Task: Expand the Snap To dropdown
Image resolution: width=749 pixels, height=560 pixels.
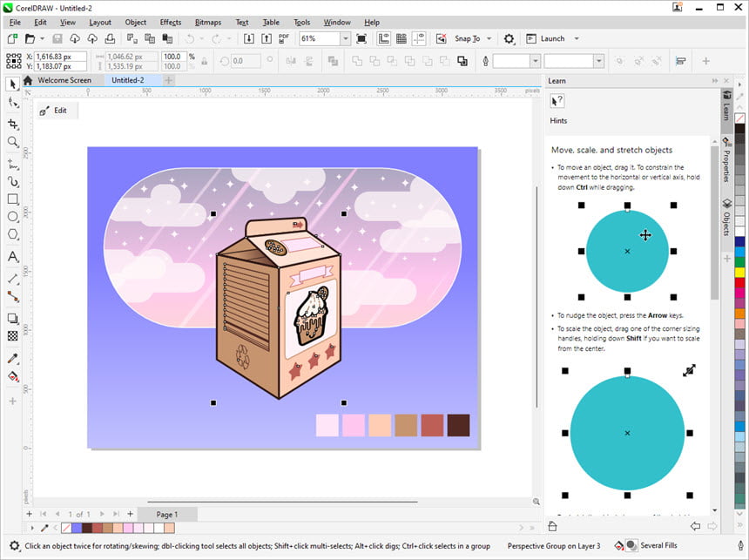Action: click(489, 38)
